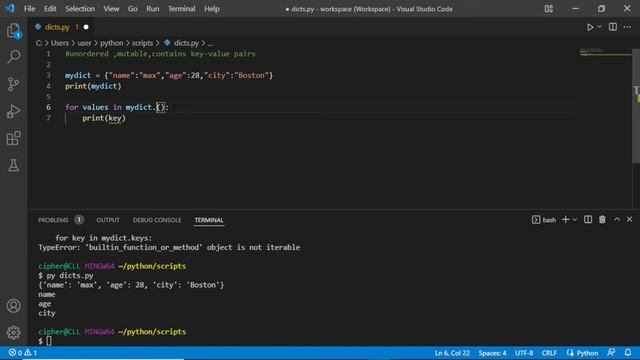Open the feedback status bar icon
Screen dimensions: 640x360
click(611, 353)
